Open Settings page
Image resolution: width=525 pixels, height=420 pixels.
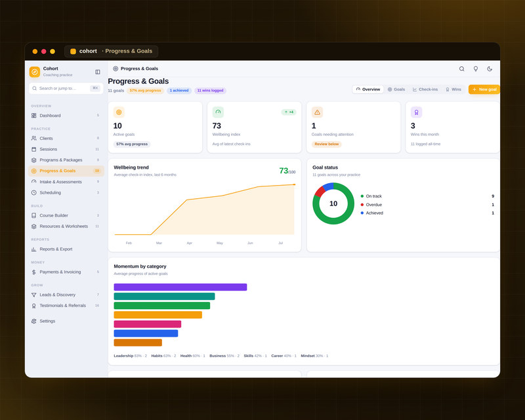coord(66,321)
